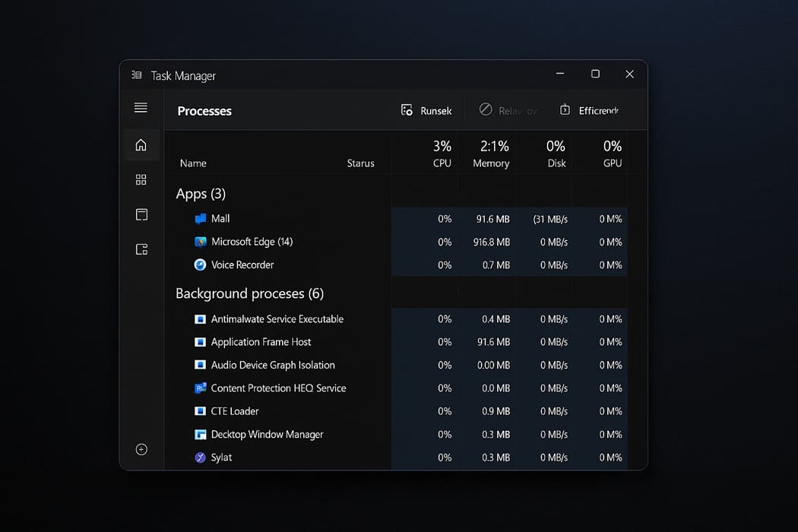Click the disabled Relav toolbar control
The width and height of the screenshot is (798, 532).
[508, 109]
